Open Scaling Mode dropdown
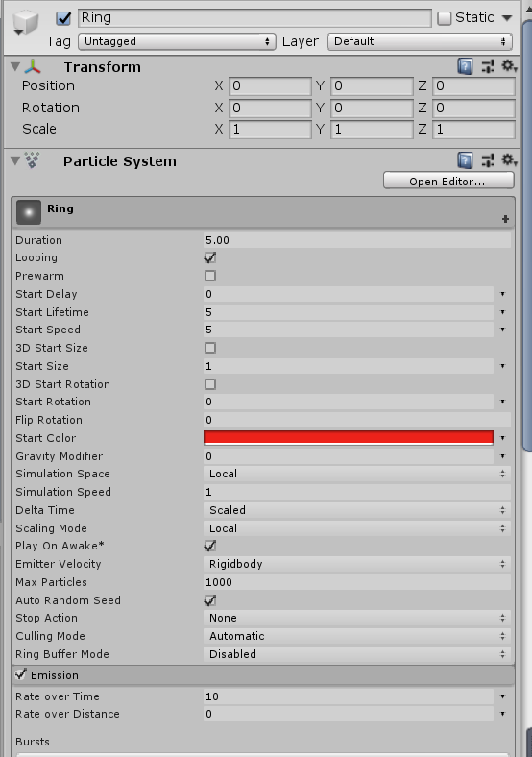 pyautogui.click(x=357, y=528)
